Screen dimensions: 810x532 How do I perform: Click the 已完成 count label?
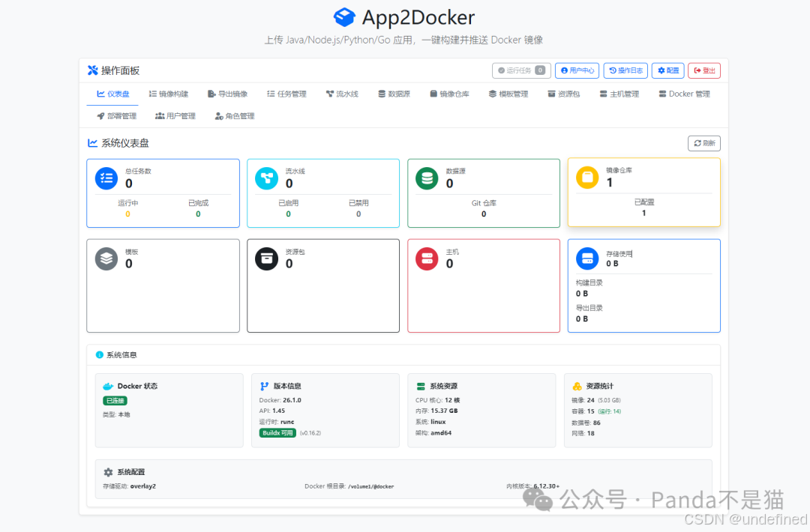coord(198,203)
